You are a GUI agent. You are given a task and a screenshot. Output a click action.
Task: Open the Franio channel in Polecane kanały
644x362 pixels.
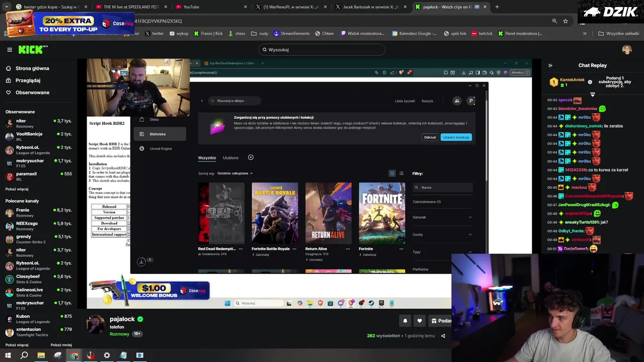pos(38,213)
